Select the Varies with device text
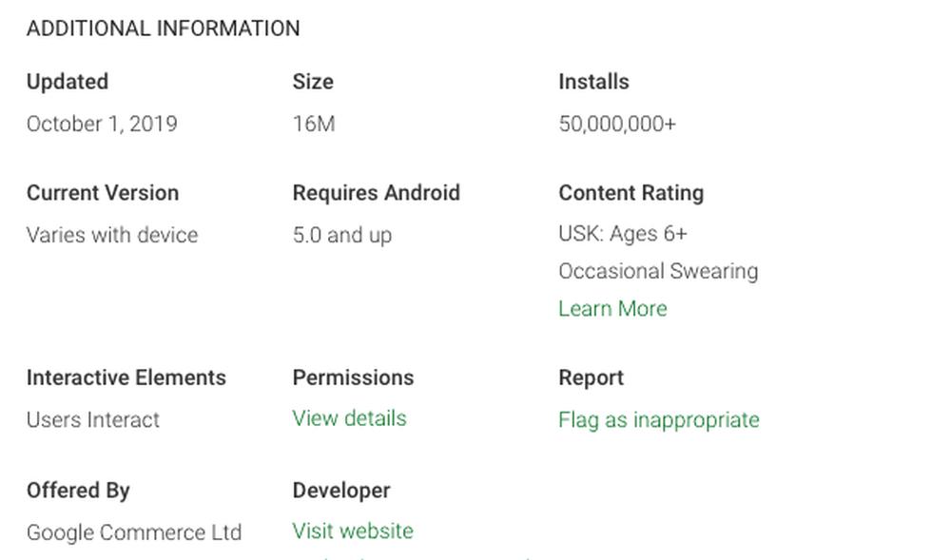The image size is (951, 560). click(112, 236)
